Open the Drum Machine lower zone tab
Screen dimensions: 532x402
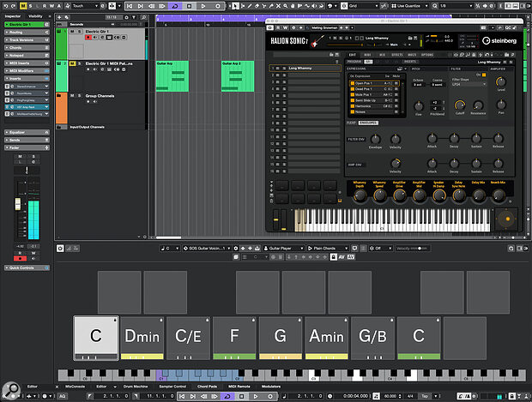(136, 387)
